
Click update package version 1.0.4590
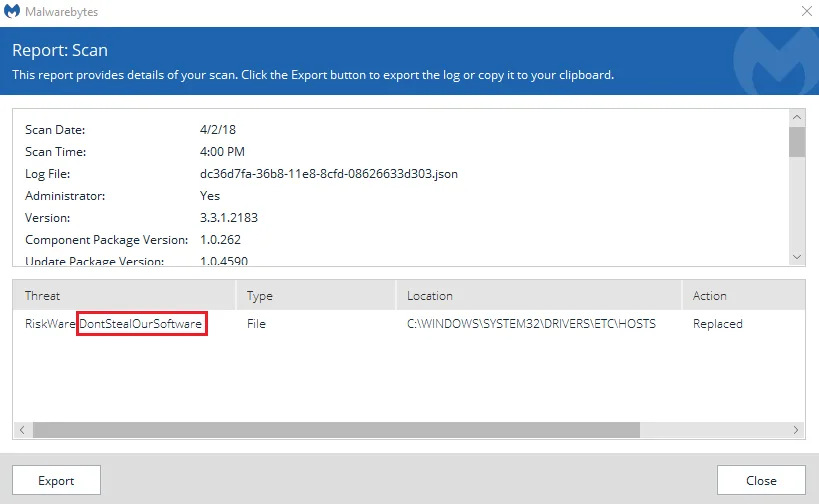coord(224,261)
